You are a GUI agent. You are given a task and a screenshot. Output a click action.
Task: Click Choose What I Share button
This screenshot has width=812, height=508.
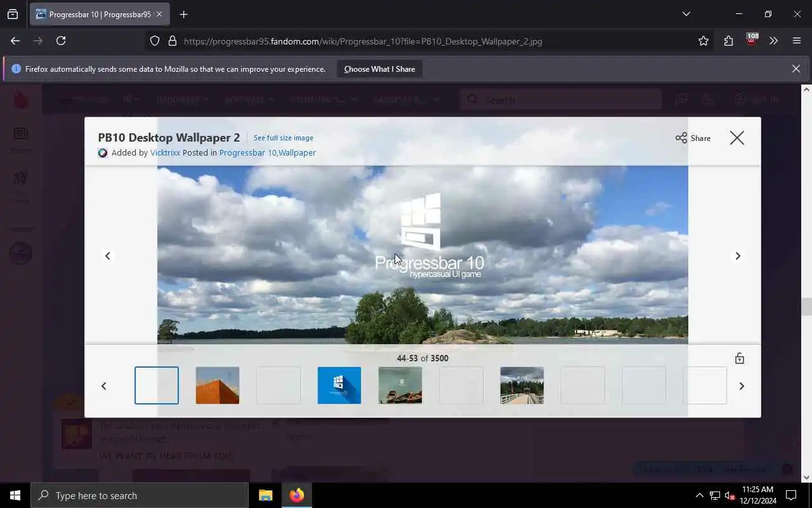pos(379,69)
